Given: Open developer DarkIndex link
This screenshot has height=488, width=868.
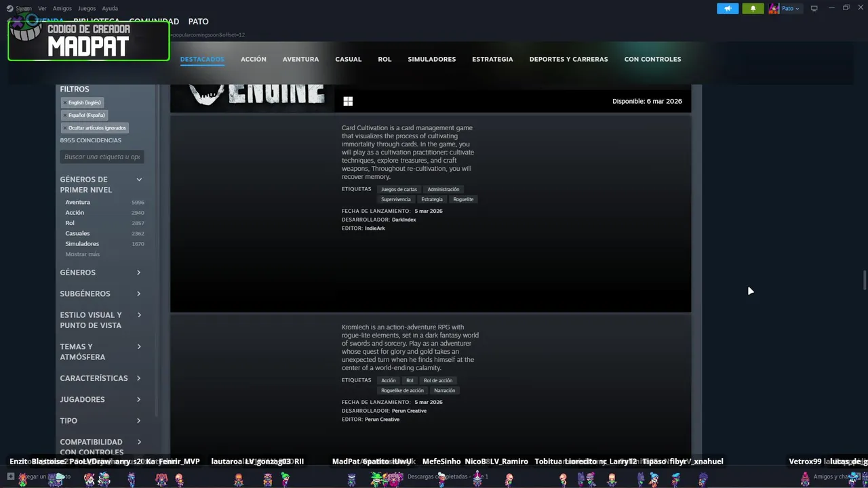Looking at the screenshot, I should [x=404, y=220].
